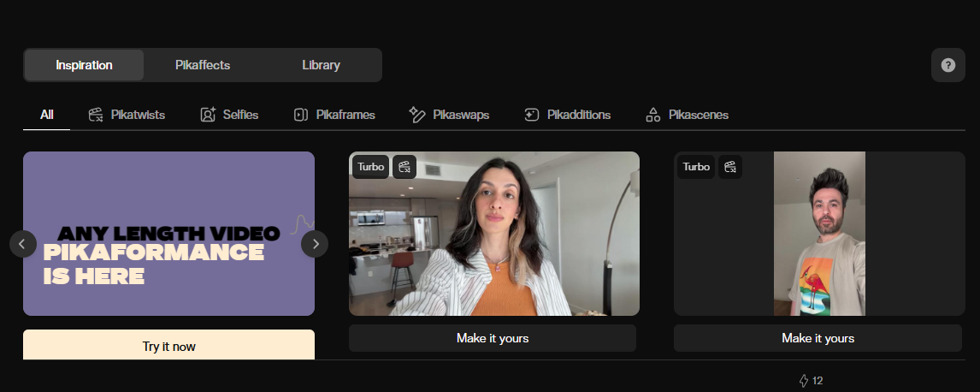Filter by Selfies category
The image size is (980, 392).
pyautogui.click(x=229, y=115)
